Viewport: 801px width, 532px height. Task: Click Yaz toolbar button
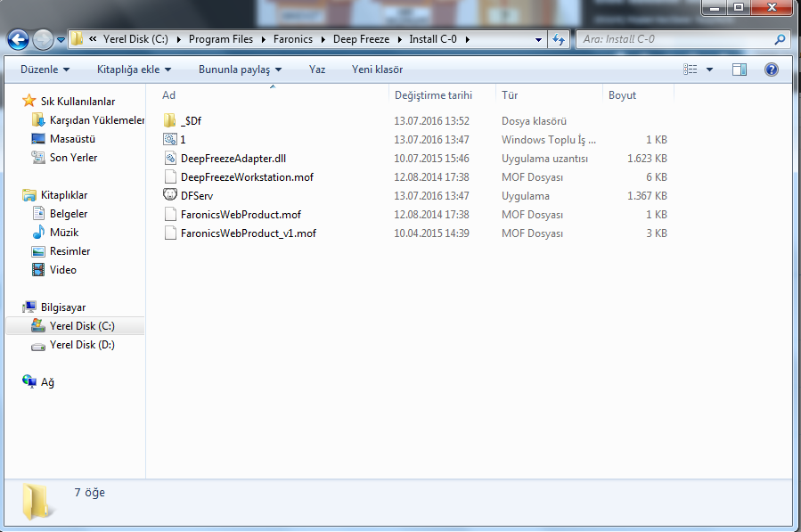[316, 70]
